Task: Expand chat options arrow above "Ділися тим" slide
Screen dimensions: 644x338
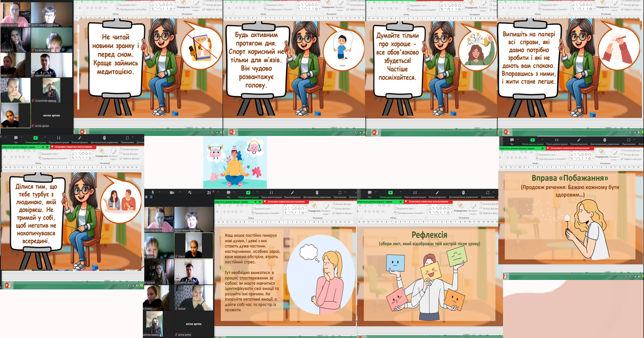Action: pyautogui.click(x=21, y=138)
